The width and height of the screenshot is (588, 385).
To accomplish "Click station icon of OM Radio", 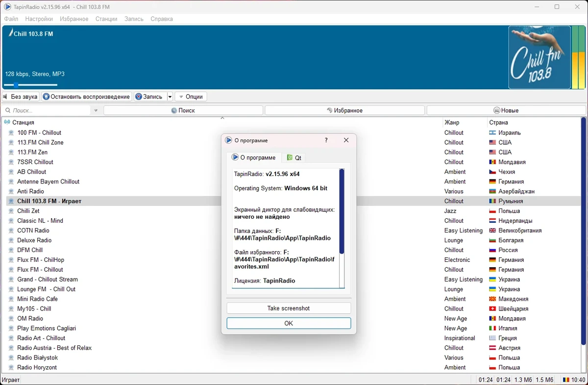I will 11,319.
